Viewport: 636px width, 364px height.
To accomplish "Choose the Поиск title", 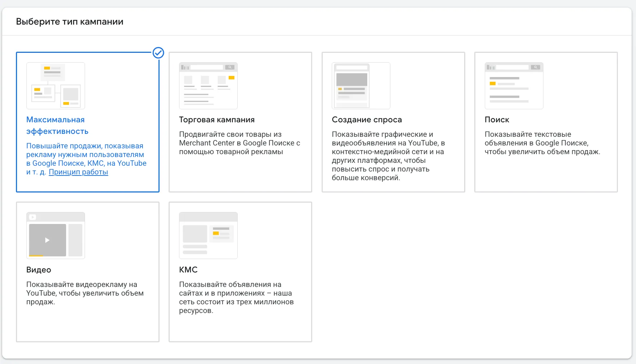I will pyautogui.click(x=497, y=120).
